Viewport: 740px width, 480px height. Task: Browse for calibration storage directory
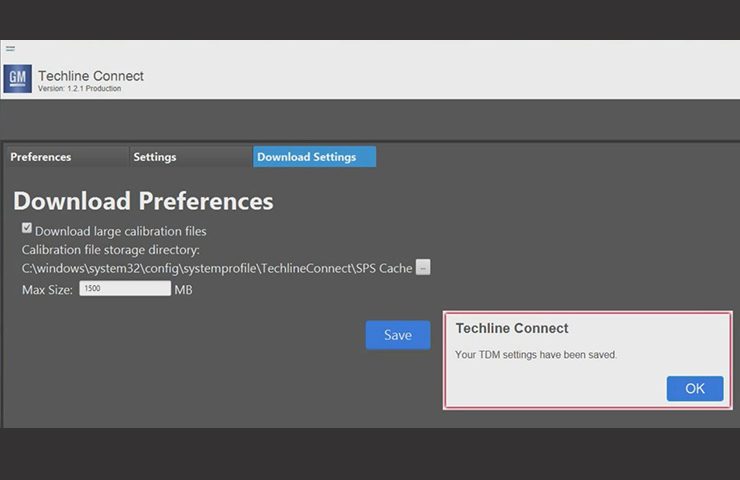423,268
